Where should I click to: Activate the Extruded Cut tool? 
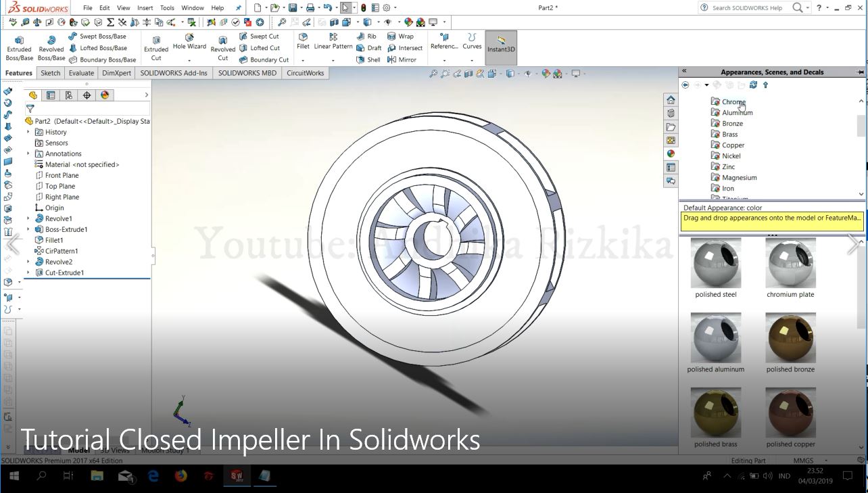(156, 49)
